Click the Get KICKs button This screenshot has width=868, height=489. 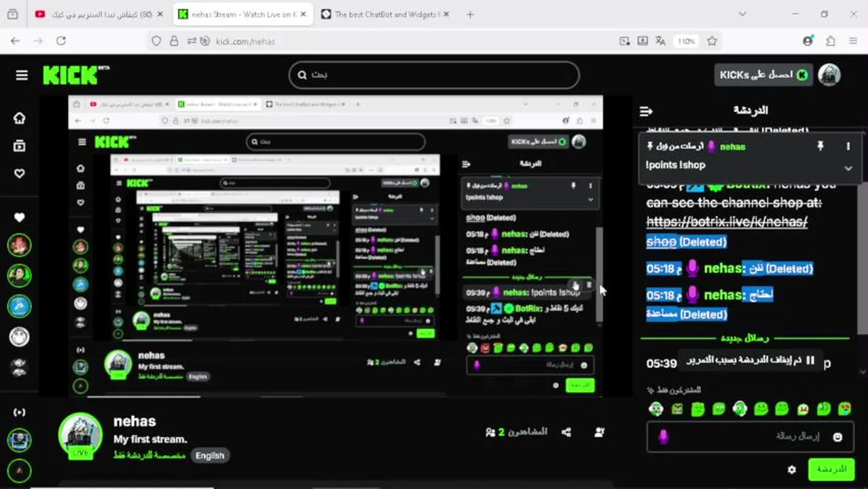click(x=762, y=75)
